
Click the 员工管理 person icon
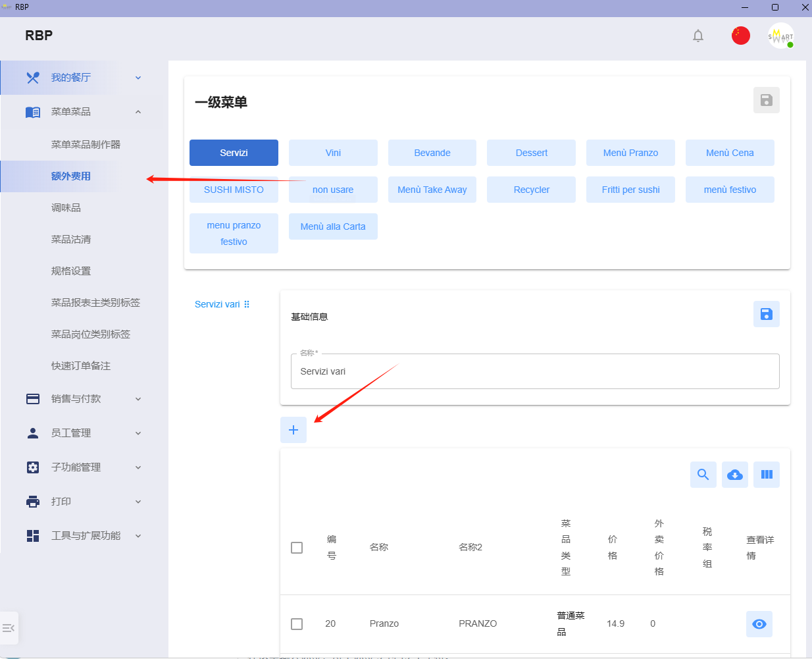coord(33,433)
